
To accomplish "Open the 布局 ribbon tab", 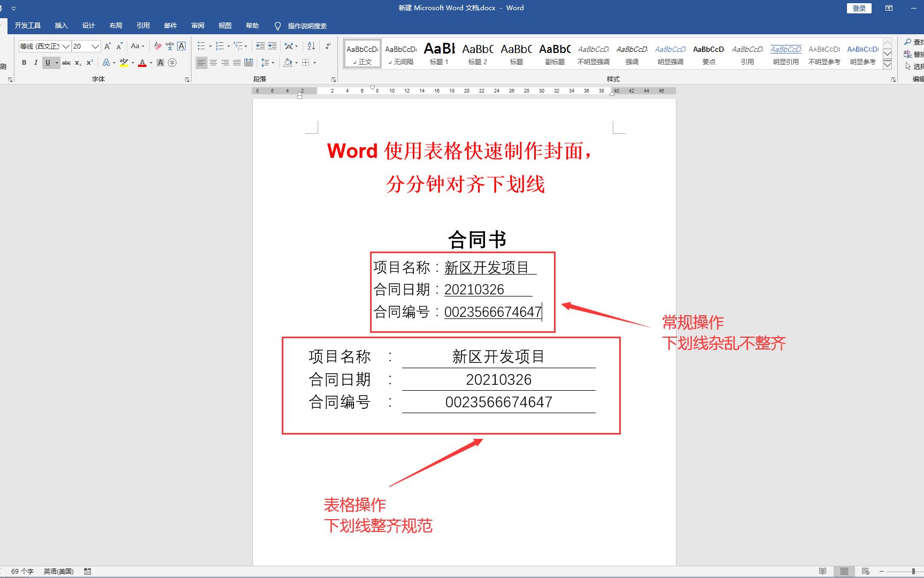I will pyautogui.click(x=116, y=26).
